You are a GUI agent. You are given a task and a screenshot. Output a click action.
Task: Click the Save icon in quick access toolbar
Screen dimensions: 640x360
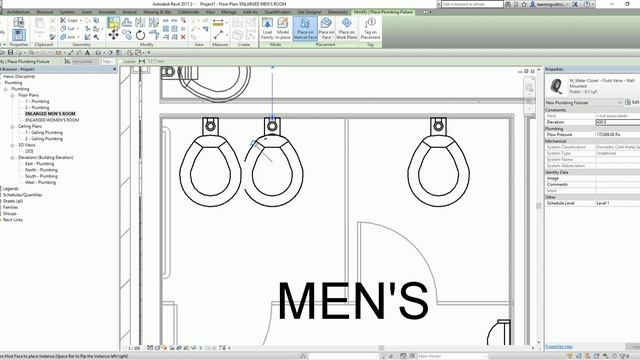point(10,53)
